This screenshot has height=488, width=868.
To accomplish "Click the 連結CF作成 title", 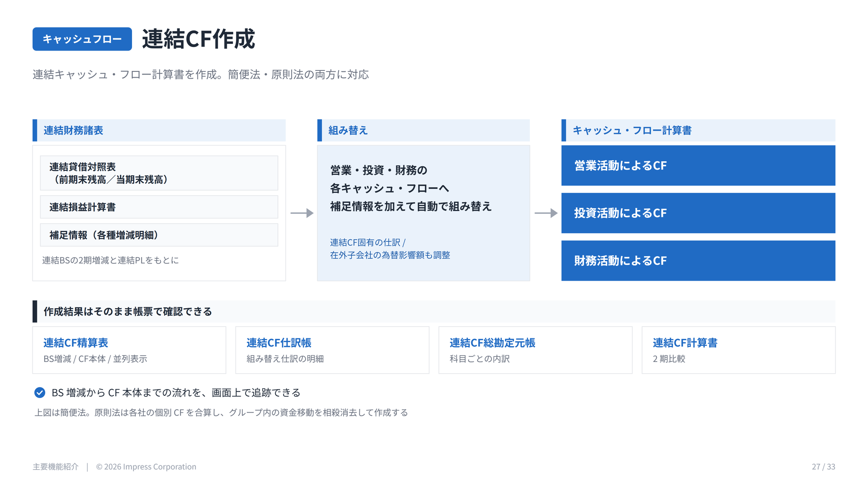I will (198, 39).
